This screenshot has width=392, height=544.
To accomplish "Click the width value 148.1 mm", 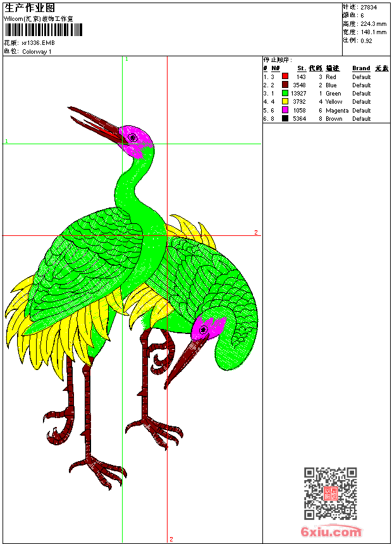I will click(x=373, y=32).
